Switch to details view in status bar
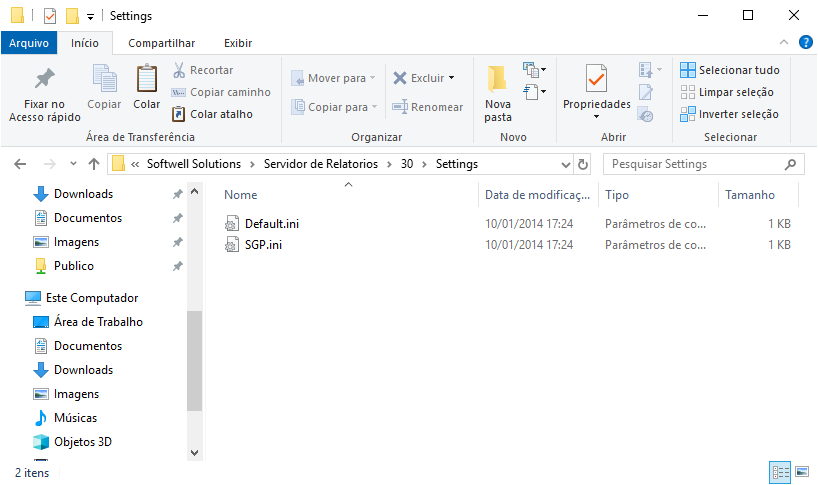Viewport: 818px width, 485px height. tap(780, 471)
